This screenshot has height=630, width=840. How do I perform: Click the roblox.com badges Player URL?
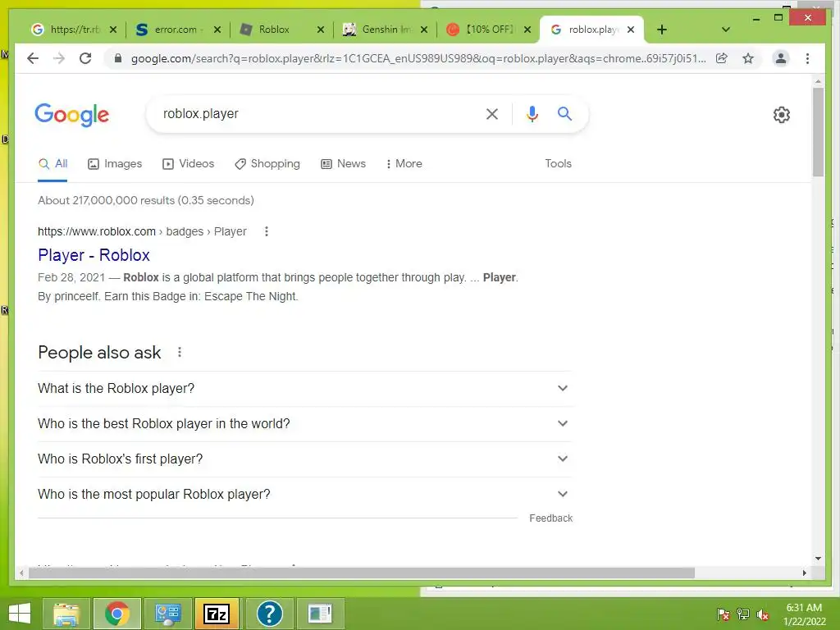point(142,231)
